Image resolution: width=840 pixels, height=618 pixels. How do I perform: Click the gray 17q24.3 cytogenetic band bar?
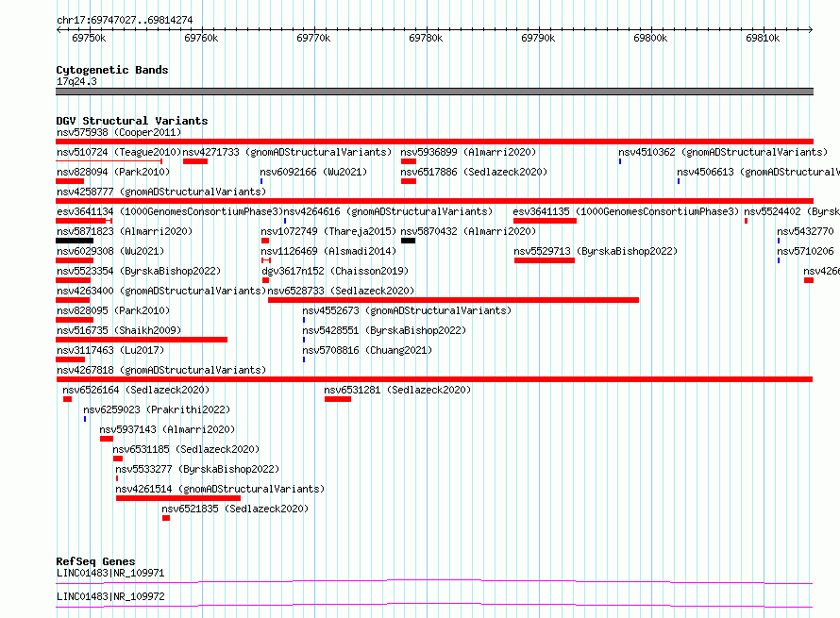click(434, 92)
